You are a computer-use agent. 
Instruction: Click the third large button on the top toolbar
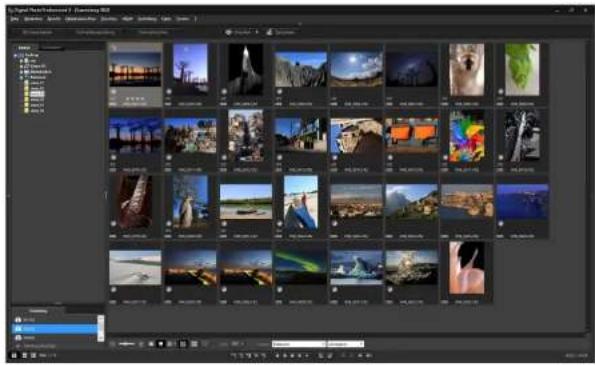pos(153,33)
